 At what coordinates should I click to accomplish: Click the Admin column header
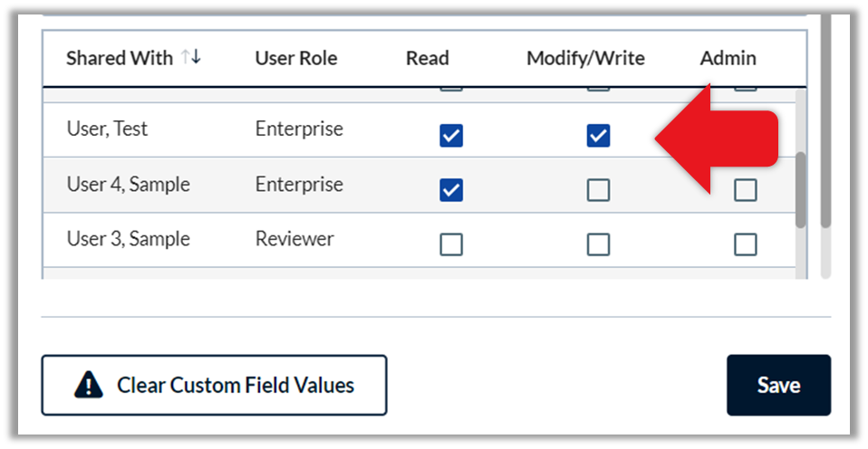pos(728,58)
